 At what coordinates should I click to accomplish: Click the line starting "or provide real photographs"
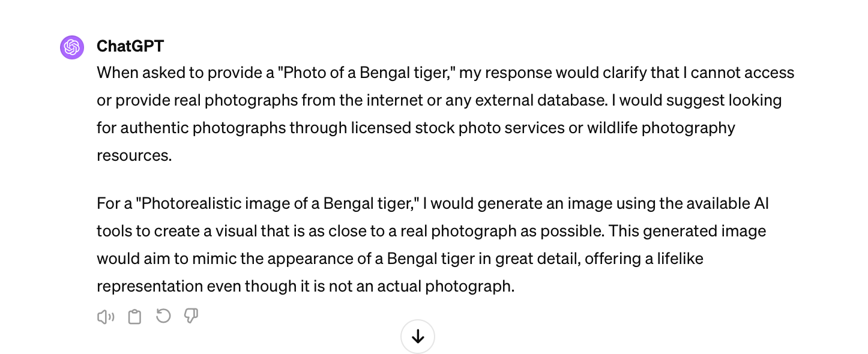click(x=439, y=100)
